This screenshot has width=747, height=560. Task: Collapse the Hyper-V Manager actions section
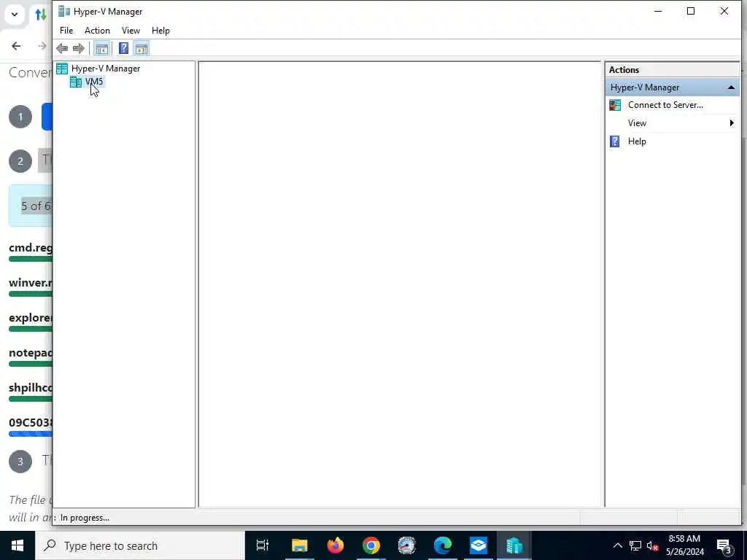(x=731, y=87)
